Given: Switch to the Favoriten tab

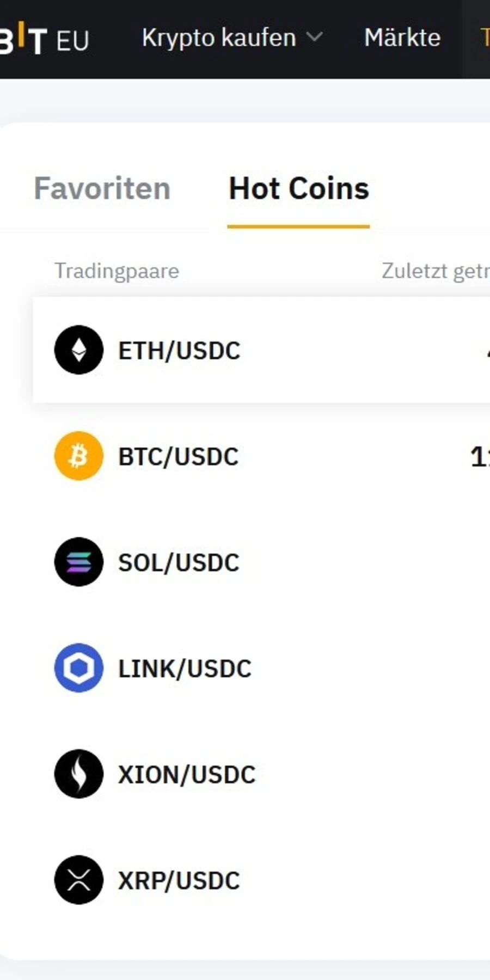Looking at the screenshot, I should click(x=102, y=188).
